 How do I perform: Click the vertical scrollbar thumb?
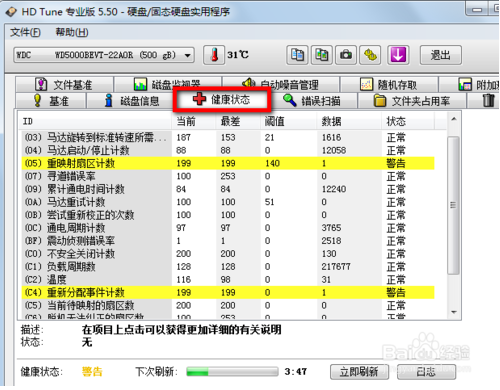453,205
